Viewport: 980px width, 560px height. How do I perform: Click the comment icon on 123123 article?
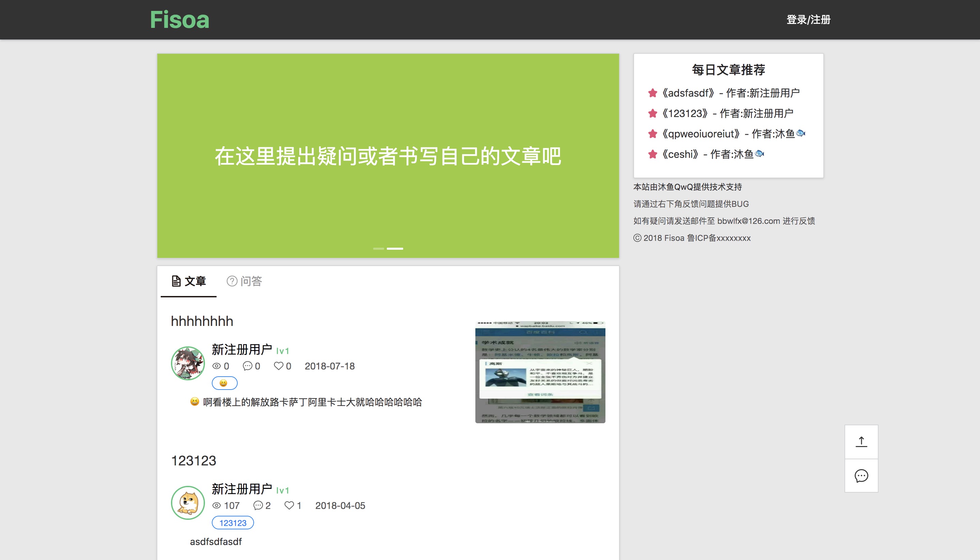[x=258, y=505]
